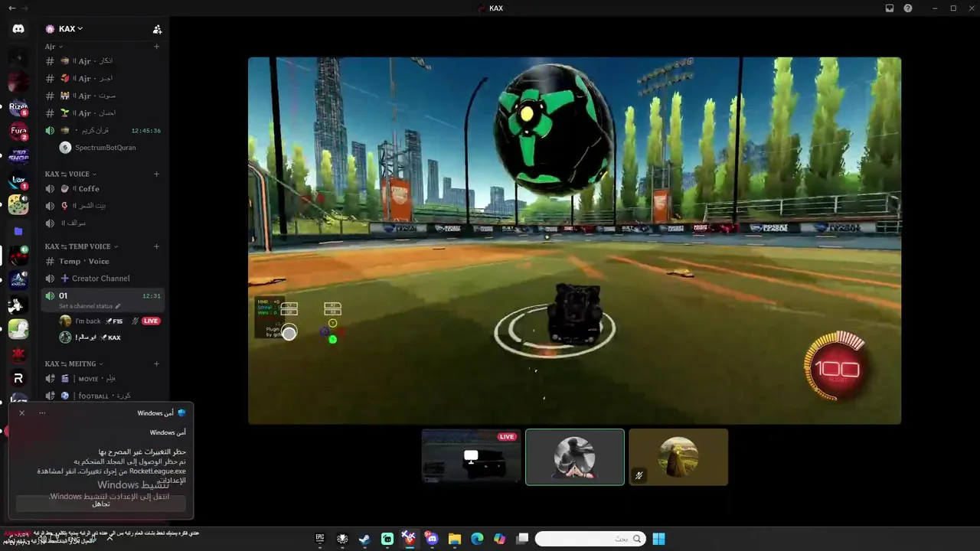Join the Coffe voice channel
The image size is (980, 551).
click(103, 188)
